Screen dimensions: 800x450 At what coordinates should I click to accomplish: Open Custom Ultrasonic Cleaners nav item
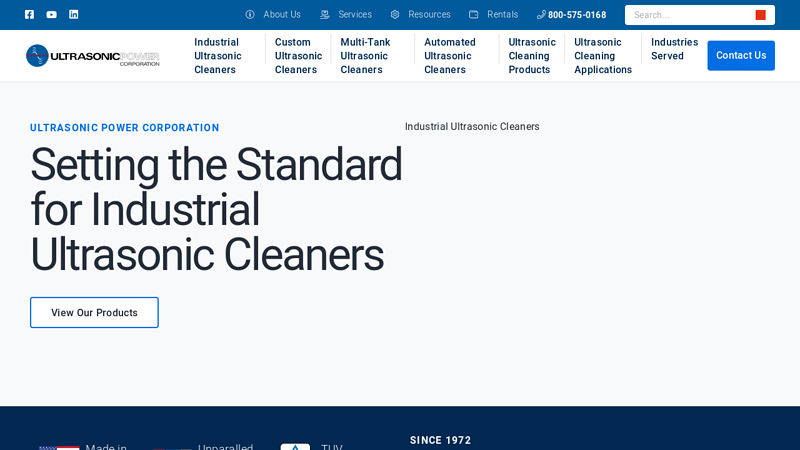[298, 56]
